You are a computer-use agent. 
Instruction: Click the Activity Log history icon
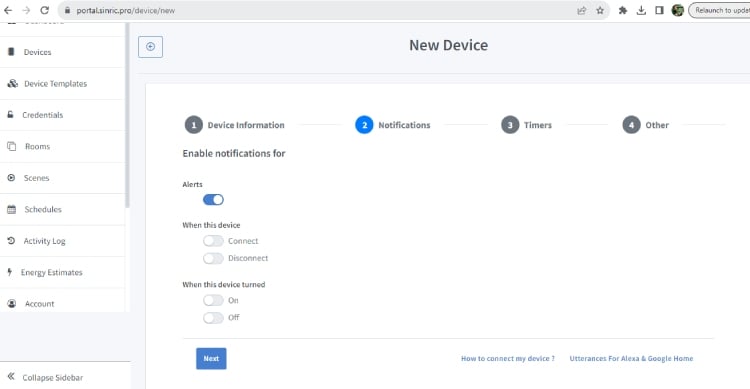click(x=11, y=241)
